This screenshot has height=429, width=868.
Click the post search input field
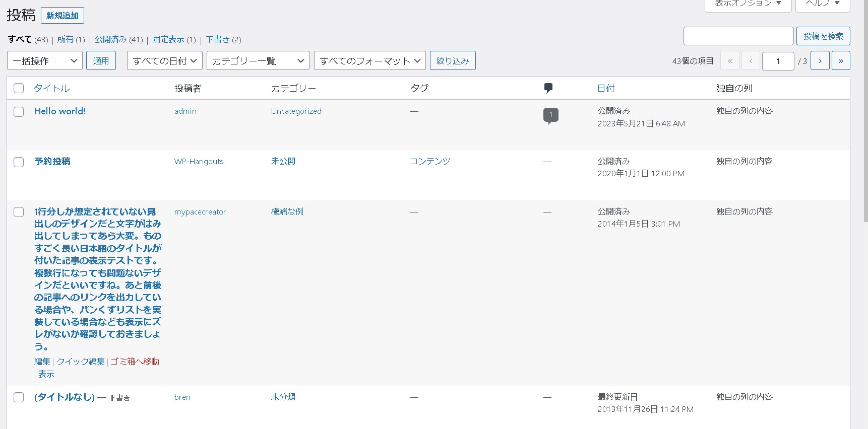pos(738,36)
